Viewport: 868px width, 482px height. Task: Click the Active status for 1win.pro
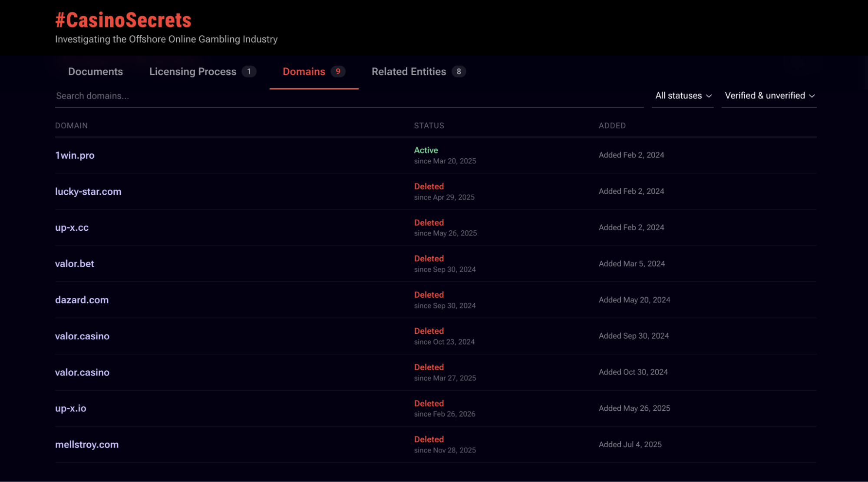pyautogui.click(x=426, y=150)
